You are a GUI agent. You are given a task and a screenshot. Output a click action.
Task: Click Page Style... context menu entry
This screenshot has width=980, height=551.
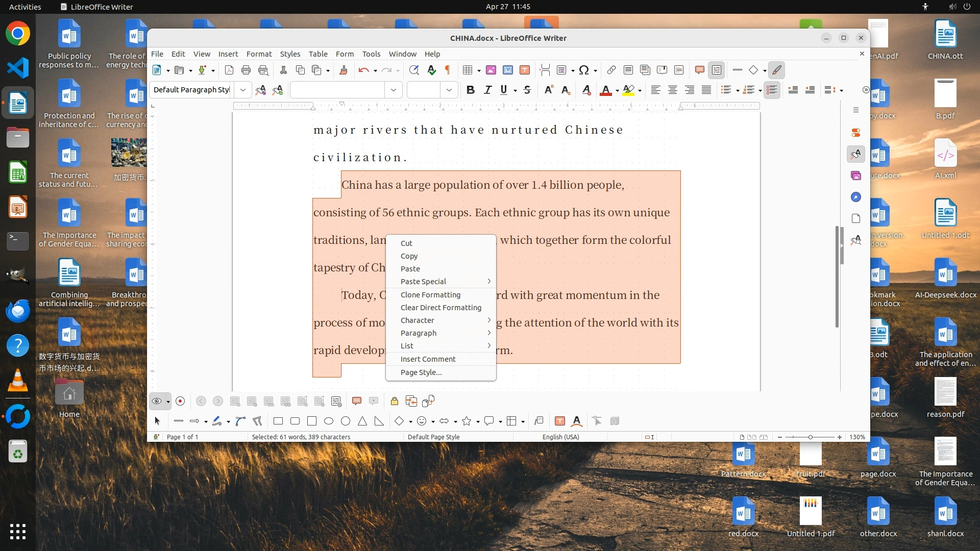[421, 372]
